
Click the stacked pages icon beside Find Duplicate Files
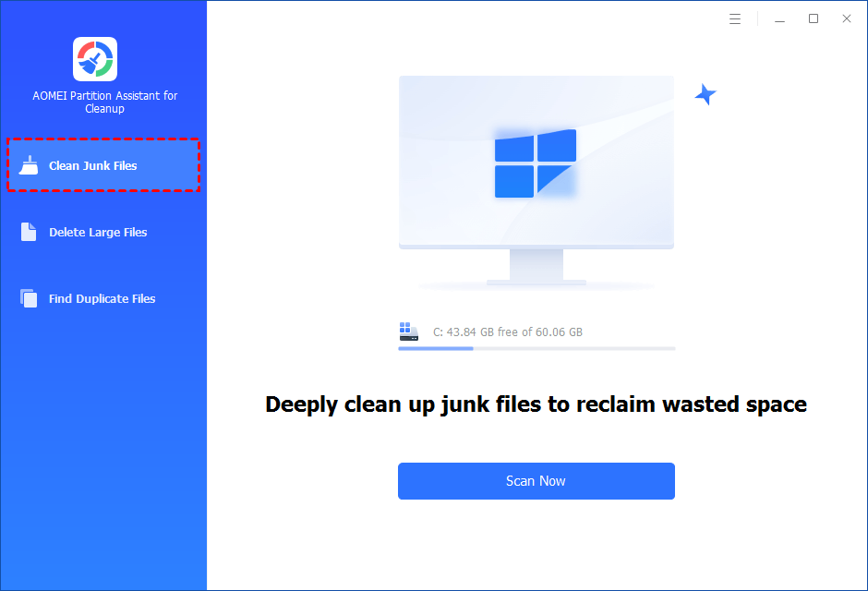29,298
